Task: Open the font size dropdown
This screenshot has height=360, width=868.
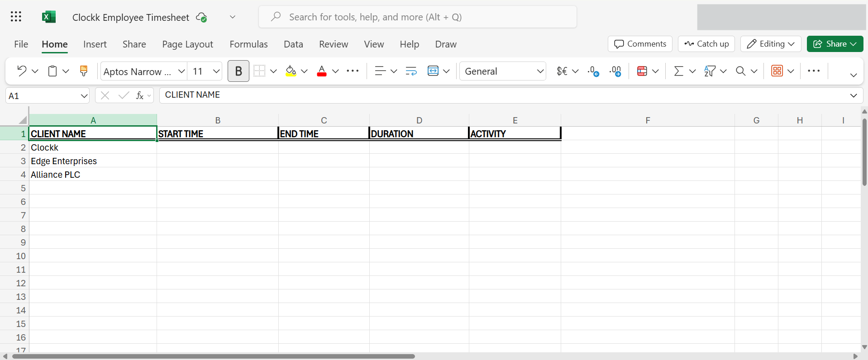Action: [x=216, y=71]
